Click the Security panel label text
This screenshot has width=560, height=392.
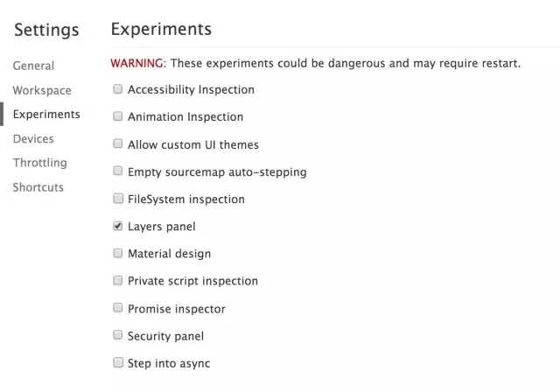165,336
